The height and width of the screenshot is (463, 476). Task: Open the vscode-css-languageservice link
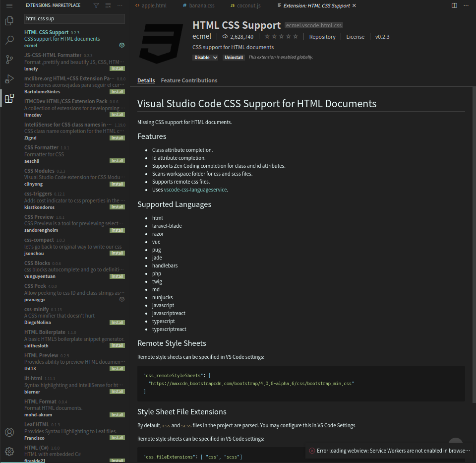(195, 190)
